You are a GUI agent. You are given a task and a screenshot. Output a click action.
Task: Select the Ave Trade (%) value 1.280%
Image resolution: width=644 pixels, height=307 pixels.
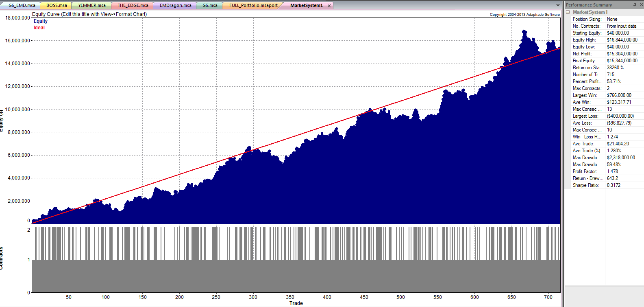point(614,151)
